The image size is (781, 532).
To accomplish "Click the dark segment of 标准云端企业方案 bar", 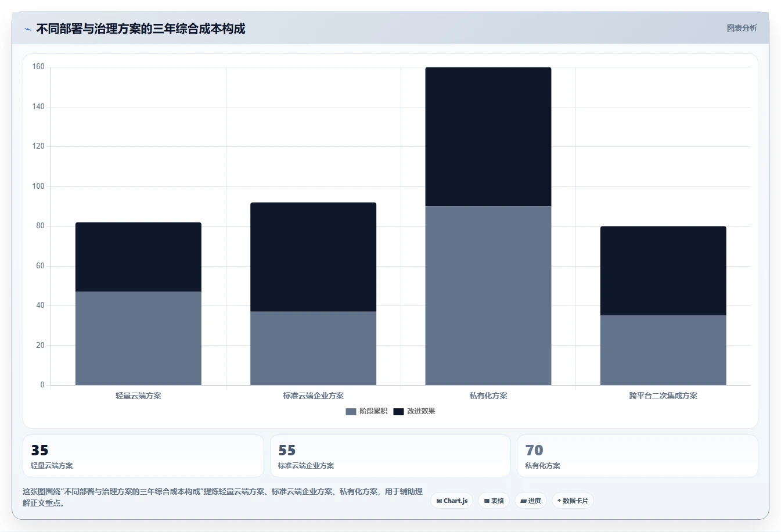I will pos(313,257).
